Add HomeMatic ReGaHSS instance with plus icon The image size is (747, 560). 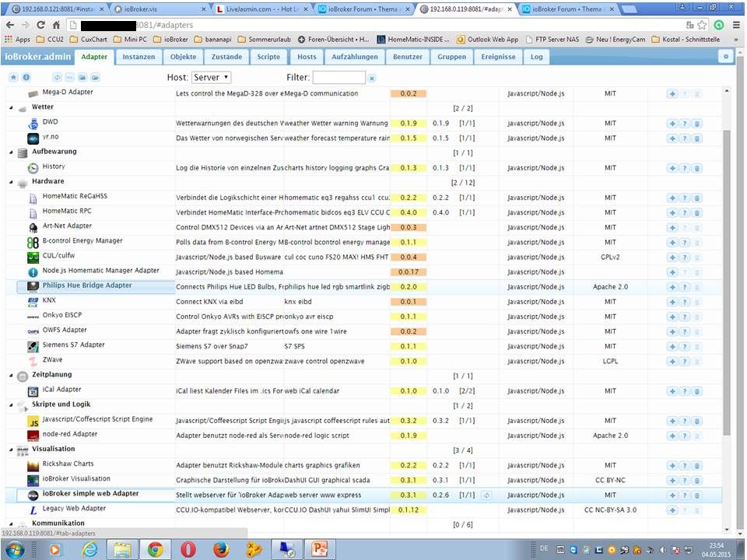click(x=672, y=198)
